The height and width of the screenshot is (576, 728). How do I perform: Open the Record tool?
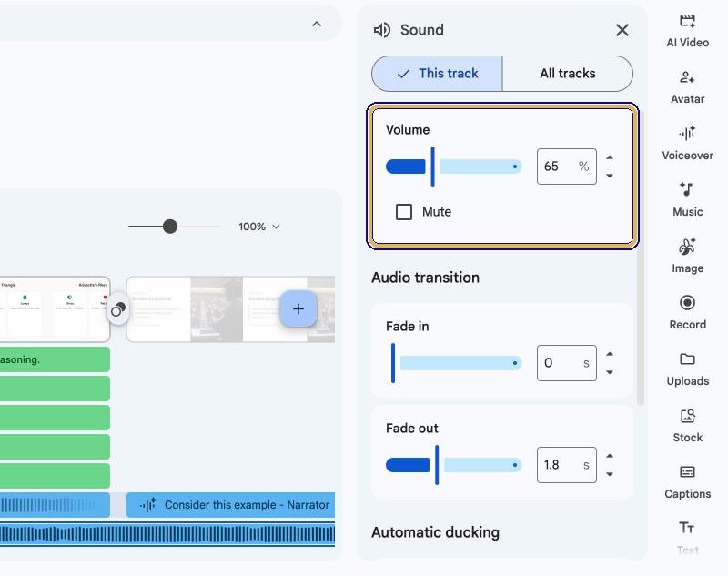687,313
